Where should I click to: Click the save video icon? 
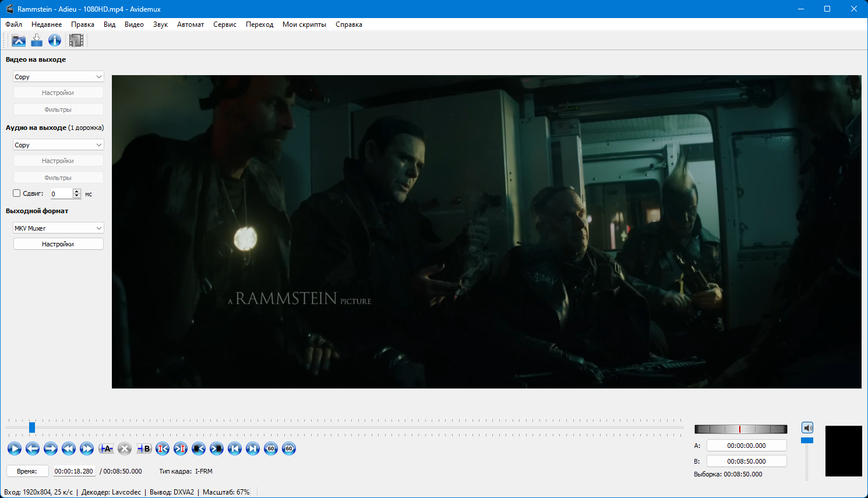pyautogui.click(x=37, y=40)
